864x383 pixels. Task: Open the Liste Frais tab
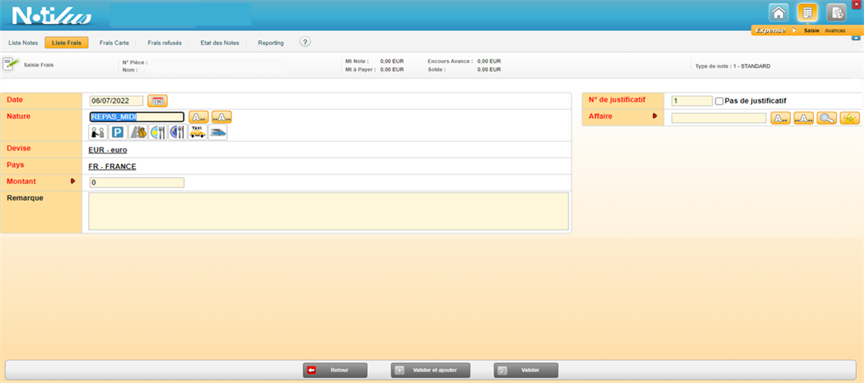point(67,42)
